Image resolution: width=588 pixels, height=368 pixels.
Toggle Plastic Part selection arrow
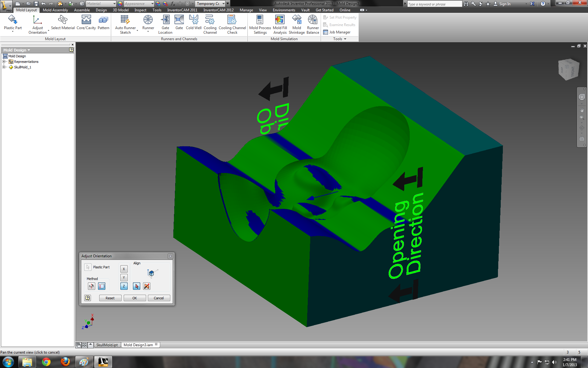tap(88, 267)
